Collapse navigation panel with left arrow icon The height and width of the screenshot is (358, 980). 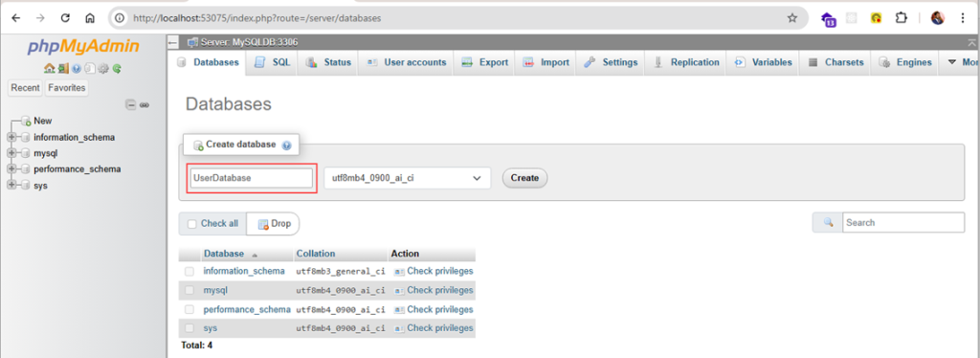tap(173, 42)
